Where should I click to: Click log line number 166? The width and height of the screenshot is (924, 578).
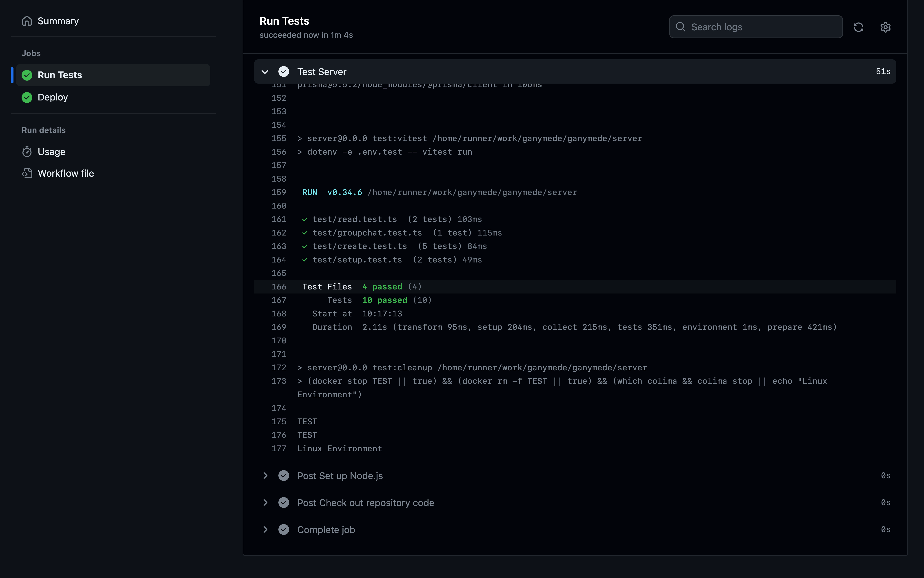tap(279, 287)
